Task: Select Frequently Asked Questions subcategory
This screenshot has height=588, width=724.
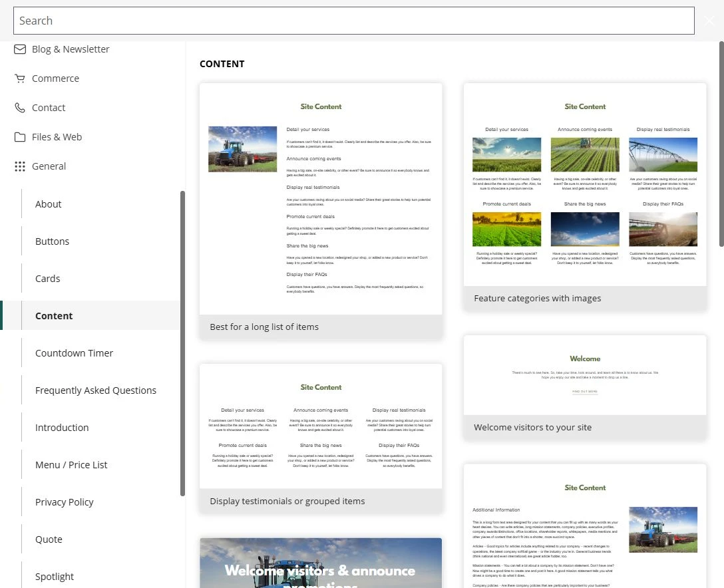Action: coord(96,390)
